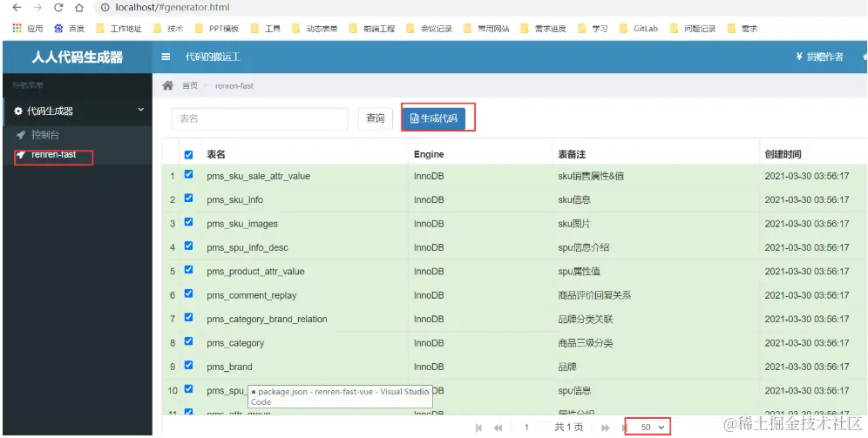The width and height of the screenshot is (868, 438).
Task: Uncheck the pms_product_attr_value row checkbox
Action: (x=189, y=269)
